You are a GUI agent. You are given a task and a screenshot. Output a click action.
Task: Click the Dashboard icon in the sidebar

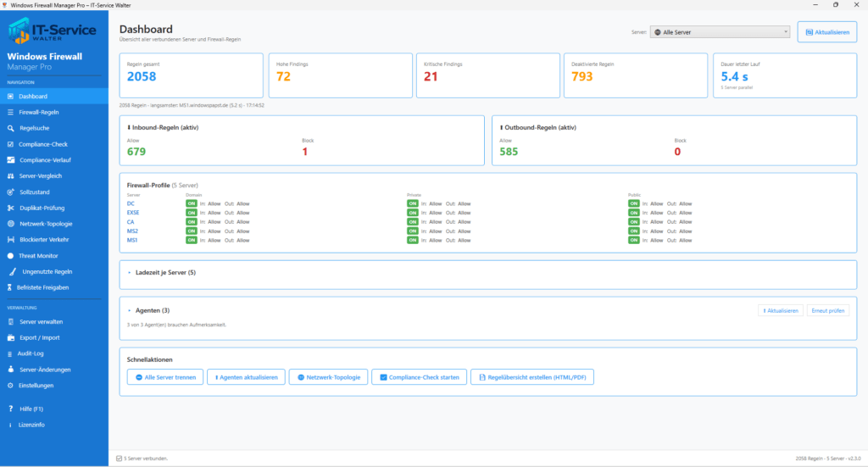point(10,97)
